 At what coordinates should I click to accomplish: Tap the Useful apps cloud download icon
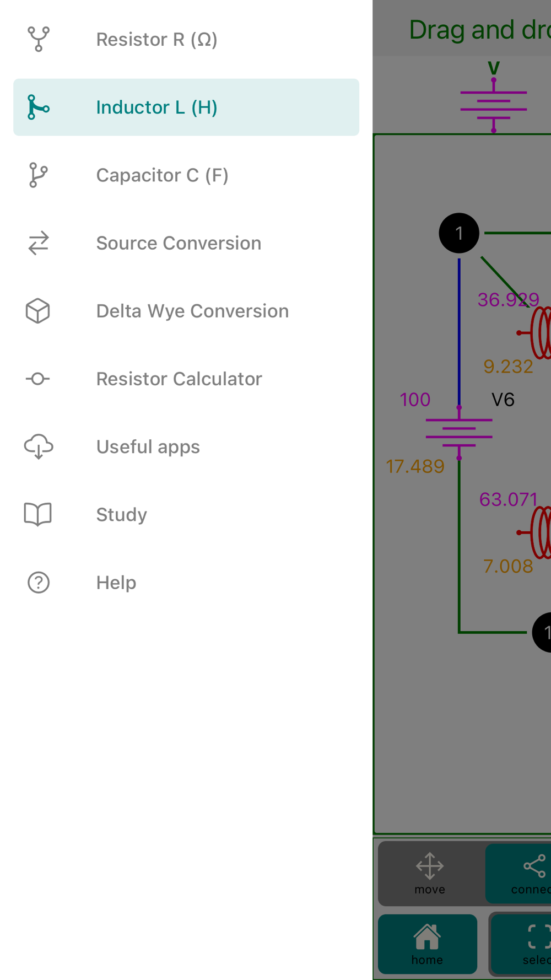pos(38,446)
